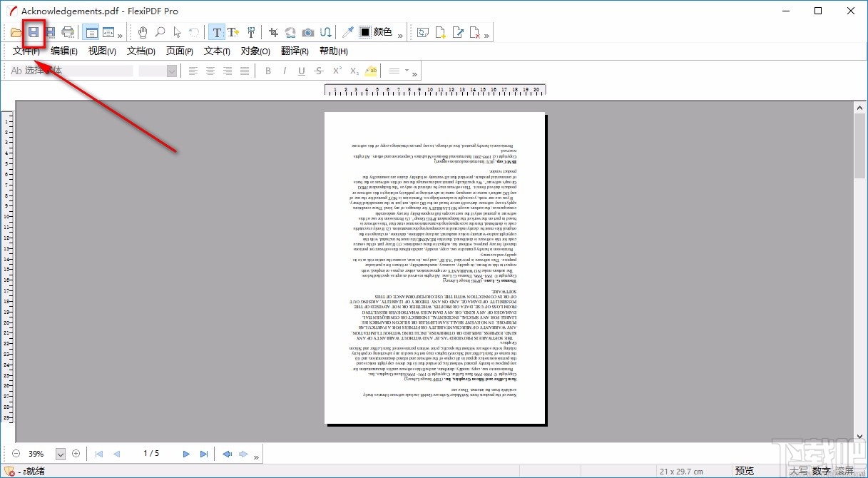Select the Crop tool
Screen dimensions: 868x478
tap(274, 32)
